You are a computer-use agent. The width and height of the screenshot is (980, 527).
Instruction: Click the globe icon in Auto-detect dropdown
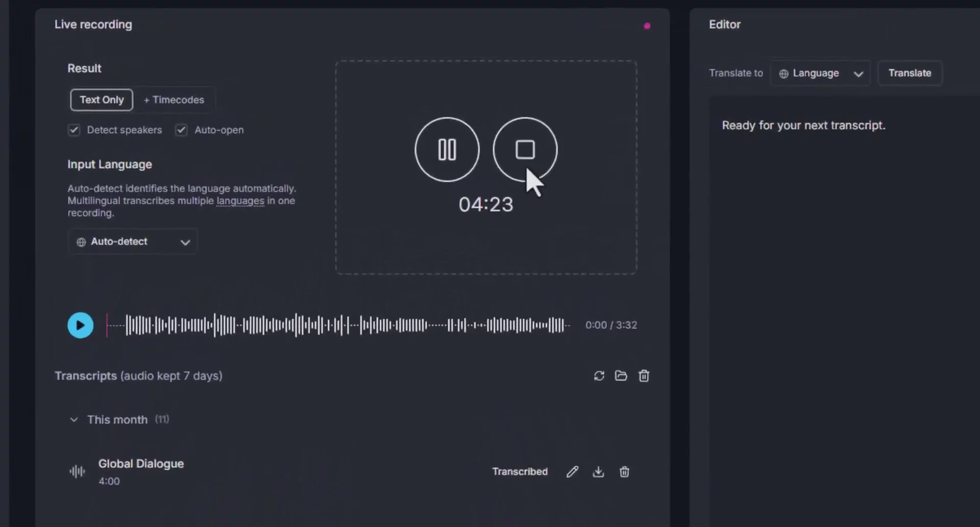(x=81, y=242)
